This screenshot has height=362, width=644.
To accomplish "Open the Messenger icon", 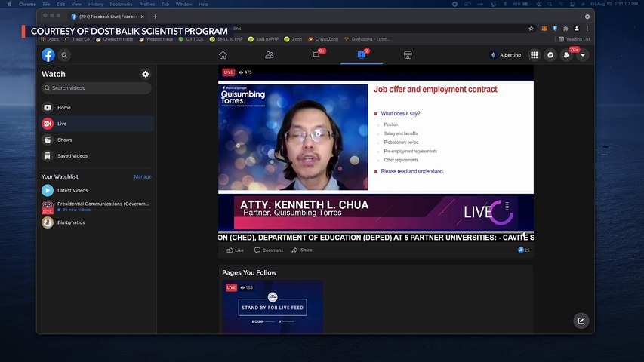I will [x=550, y=55].
